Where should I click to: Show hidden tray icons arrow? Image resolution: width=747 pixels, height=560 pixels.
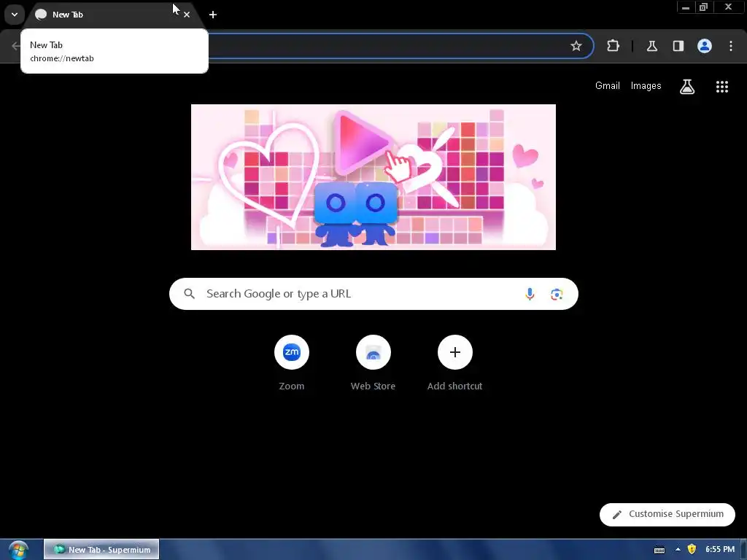click(678, 550)
